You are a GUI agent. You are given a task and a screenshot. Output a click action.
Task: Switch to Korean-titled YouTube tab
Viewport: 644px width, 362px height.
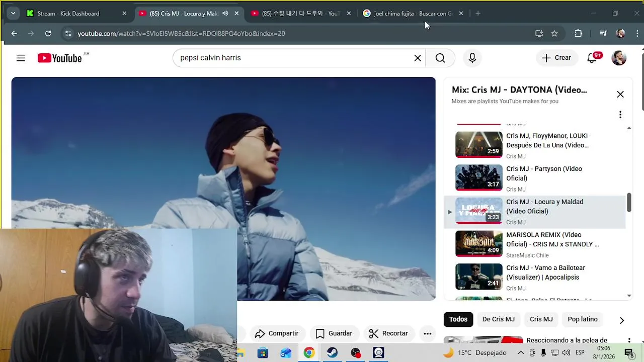[300, 14]
